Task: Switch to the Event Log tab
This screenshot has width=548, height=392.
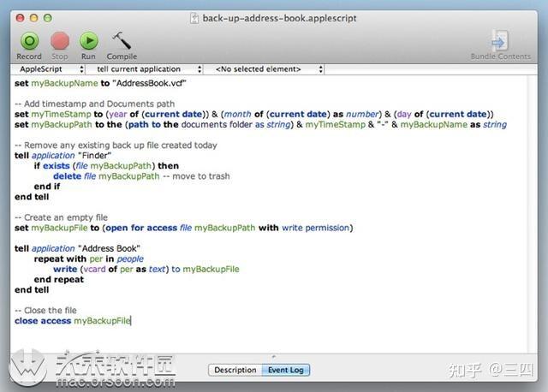Action: pos(286,370)
